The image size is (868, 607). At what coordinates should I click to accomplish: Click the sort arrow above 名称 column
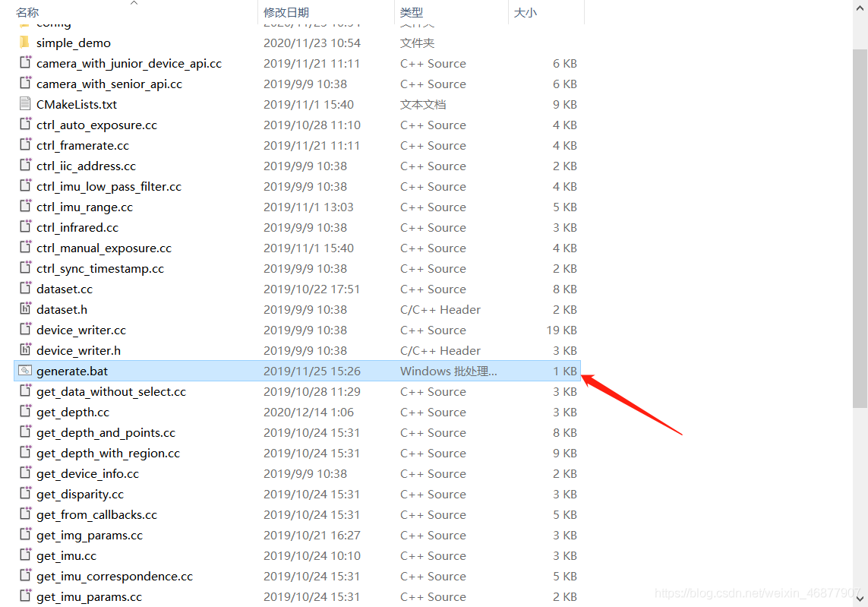click(134, 3)
